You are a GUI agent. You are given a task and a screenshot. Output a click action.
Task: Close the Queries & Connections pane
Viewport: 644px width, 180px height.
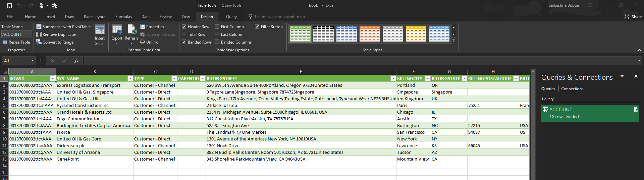pos(636,76)
